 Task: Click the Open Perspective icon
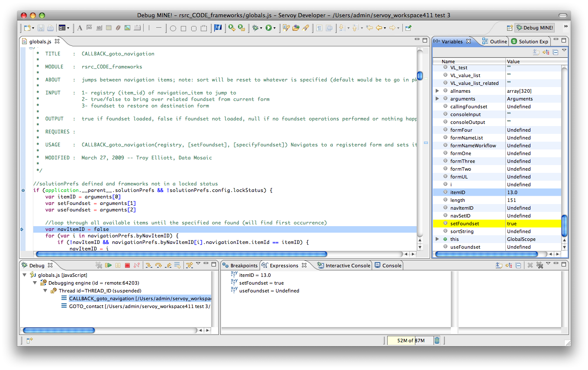click(x=510, y=28)
